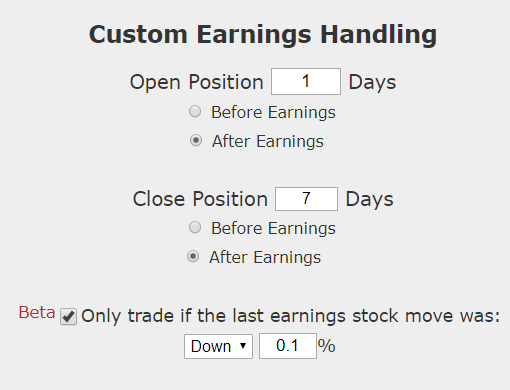This screenshot has height=390, width=510.
Task: Click the Custom Earnings Handling heading
Action: pyautogui.click(x=263, y=34)
